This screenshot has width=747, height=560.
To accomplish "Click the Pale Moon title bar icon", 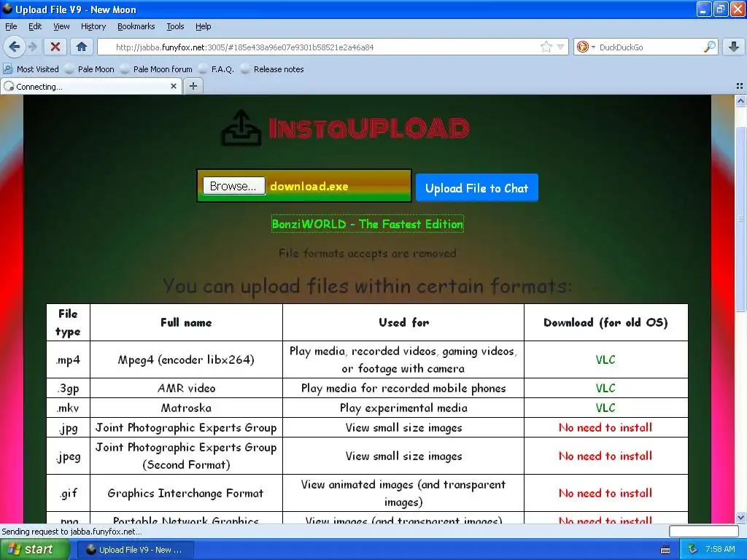I will click(7, 9).
